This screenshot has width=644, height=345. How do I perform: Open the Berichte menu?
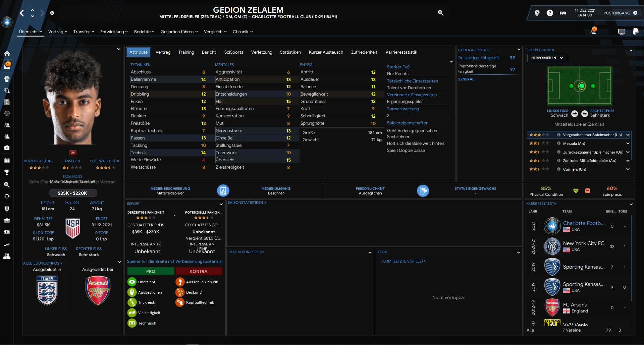(x=144, y=32)
